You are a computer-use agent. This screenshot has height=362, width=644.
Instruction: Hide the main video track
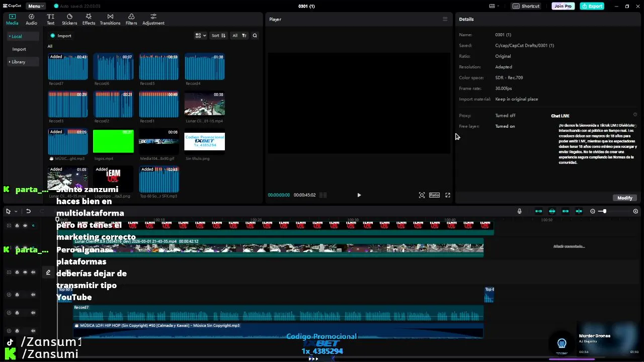(x=25, y=273)
